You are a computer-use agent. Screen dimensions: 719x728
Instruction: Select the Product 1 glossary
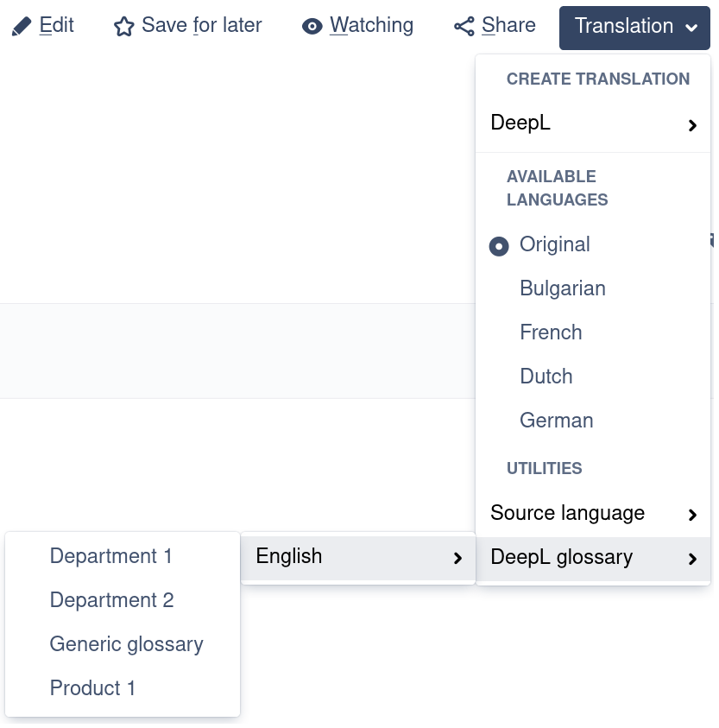click(93, 688)
